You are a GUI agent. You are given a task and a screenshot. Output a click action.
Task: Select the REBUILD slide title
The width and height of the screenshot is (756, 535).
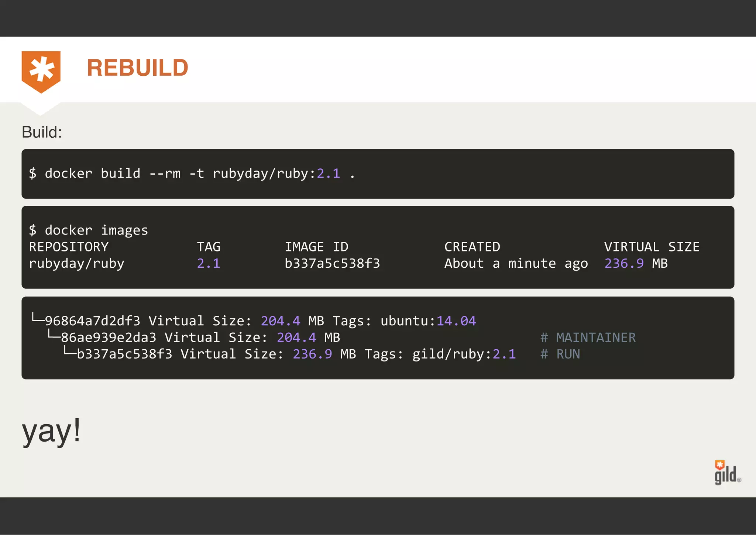138,68
